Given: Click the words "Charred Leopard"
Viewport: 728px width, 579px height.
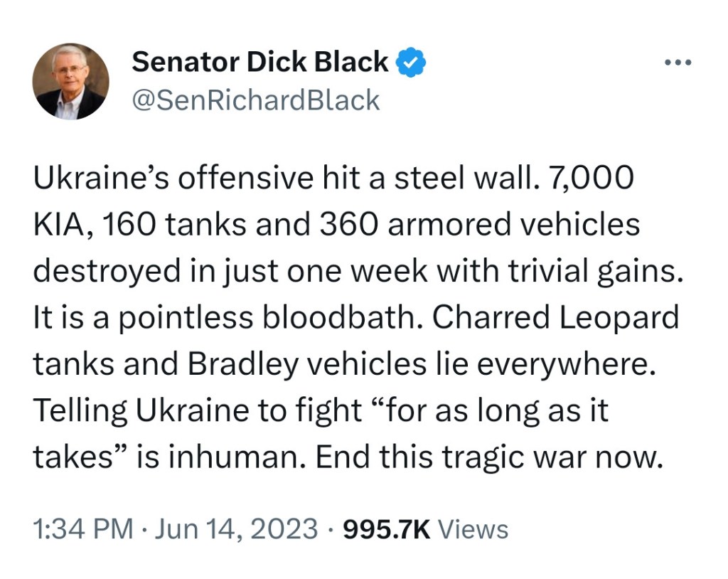Looking at the screenshot, I should pos(555,318).
